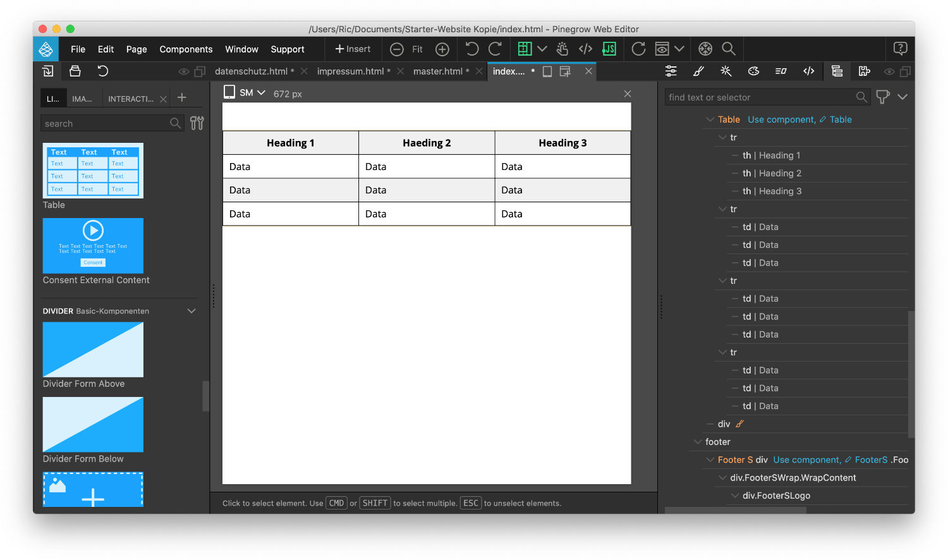
Task: Click add page view icon on index tab
Action: pos(565,71)
